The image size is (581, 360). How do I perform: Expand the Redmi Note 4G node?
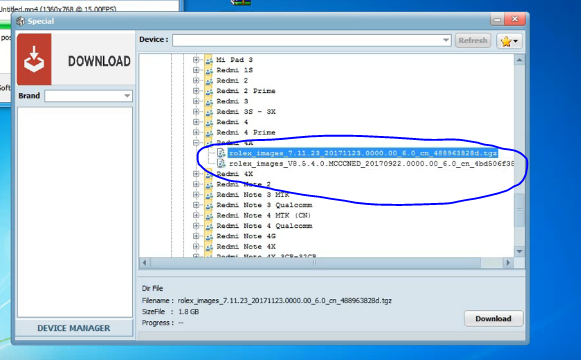196,236
